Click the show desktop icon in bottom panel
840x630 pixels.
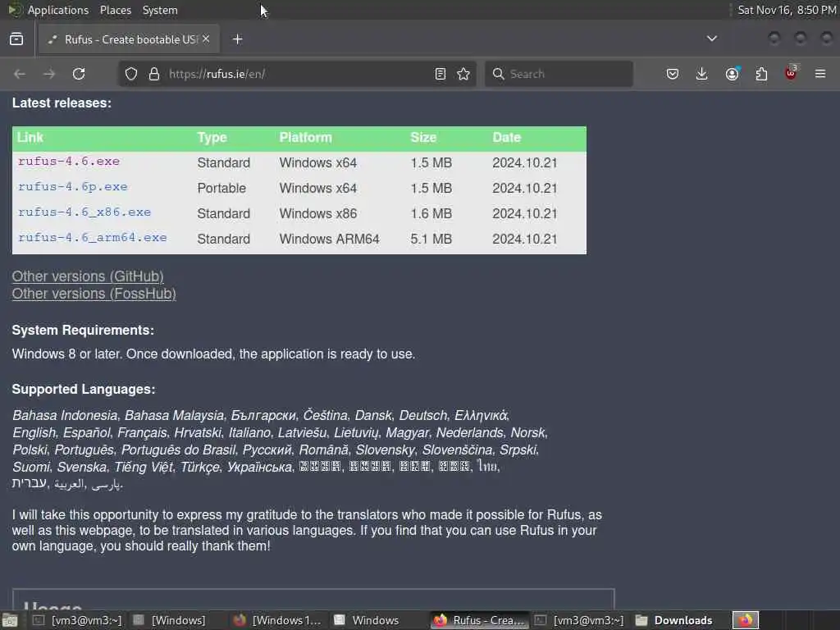10,620
